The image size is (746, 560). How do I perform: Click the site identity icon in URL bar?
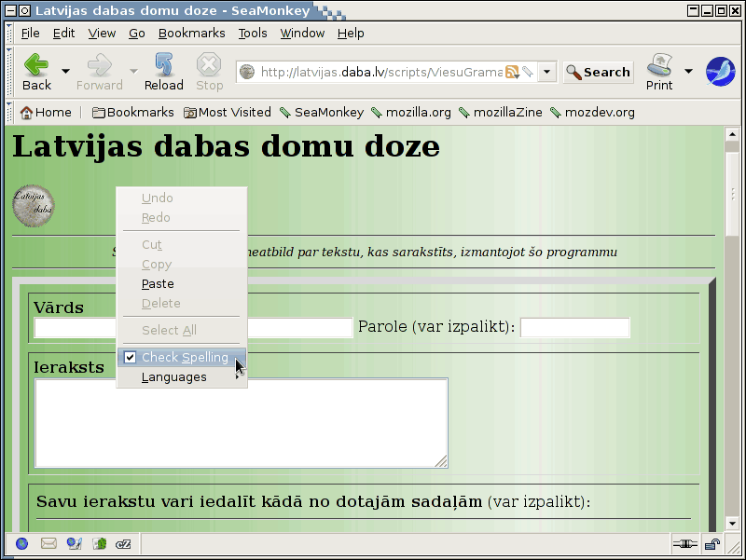tap(247, 72)
